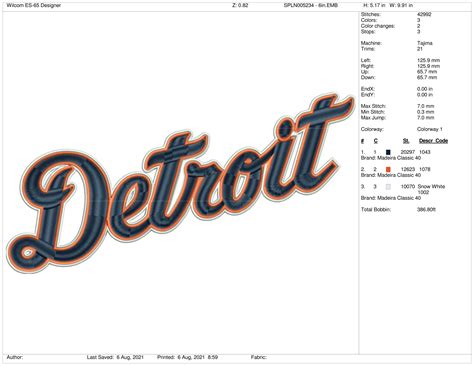Click the Fabric field in footer
Image resolution: width=474 pixels, height=366 pixels.
pos(259,357)
